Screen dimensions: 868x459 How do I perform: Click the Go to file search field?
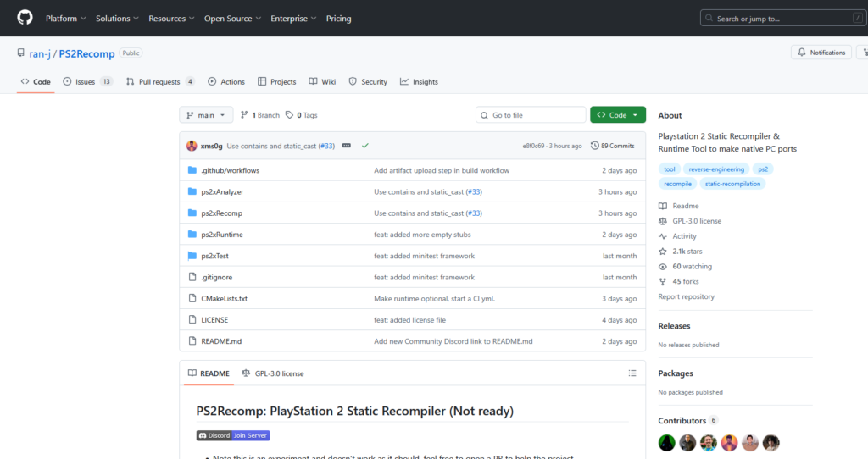click(531, 115)
